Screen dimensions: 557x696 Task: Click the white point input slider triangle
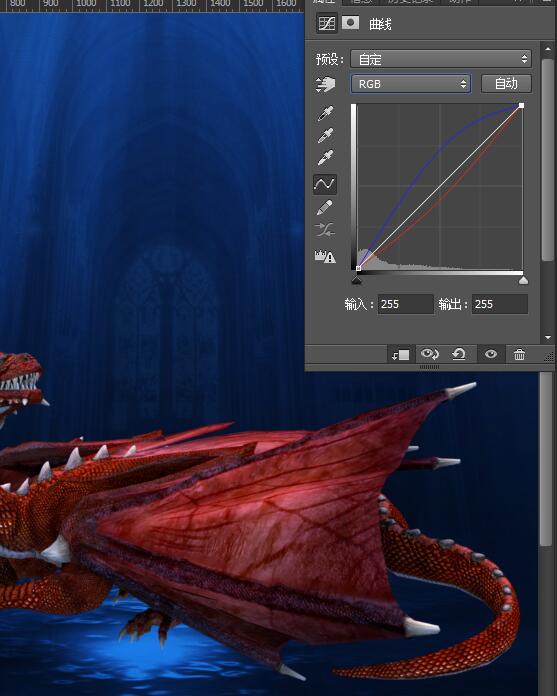click(x=523, y=281)
